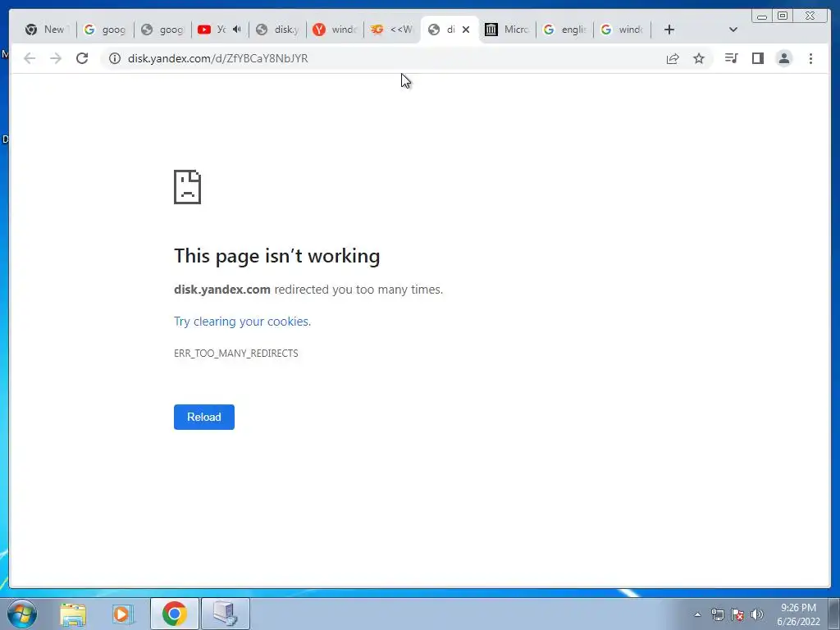Viewport: 840px width, 630px height.
Task: Minimize the Chrome window
Action: pos(762,16)
